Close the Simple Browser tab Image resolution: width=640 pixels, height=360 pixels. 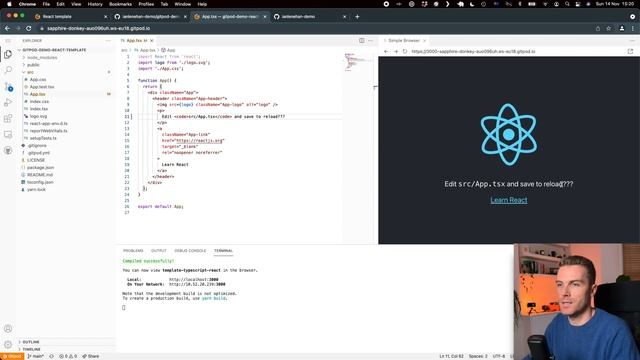coord(424,40)
